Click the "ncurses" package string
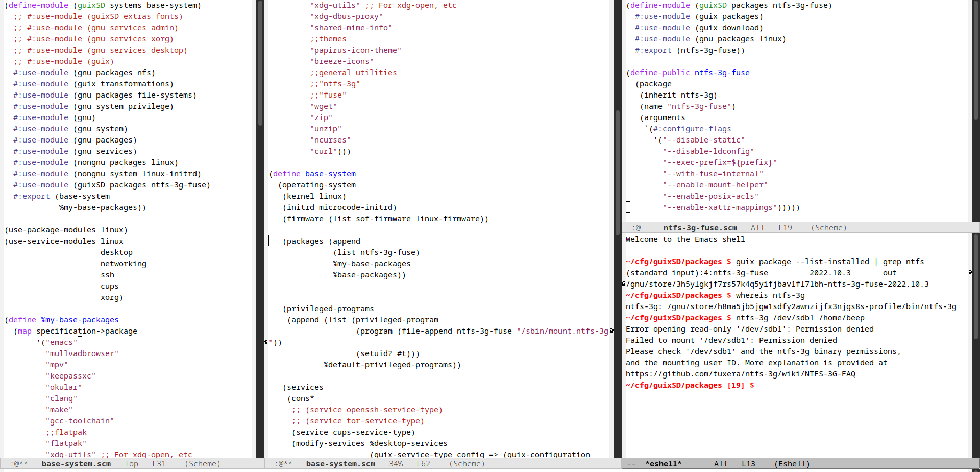Screen dimensions: 980x472 pos(331,140)
